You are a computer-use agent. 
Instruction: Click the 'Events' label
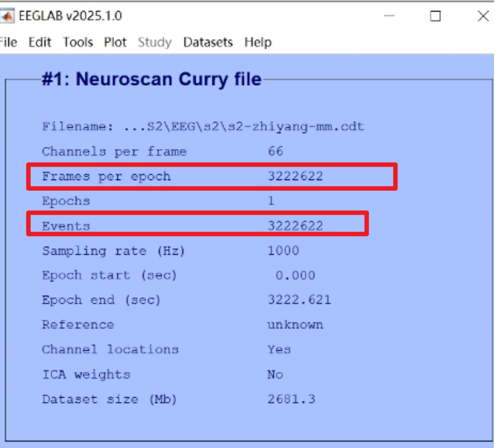(66, 226)
